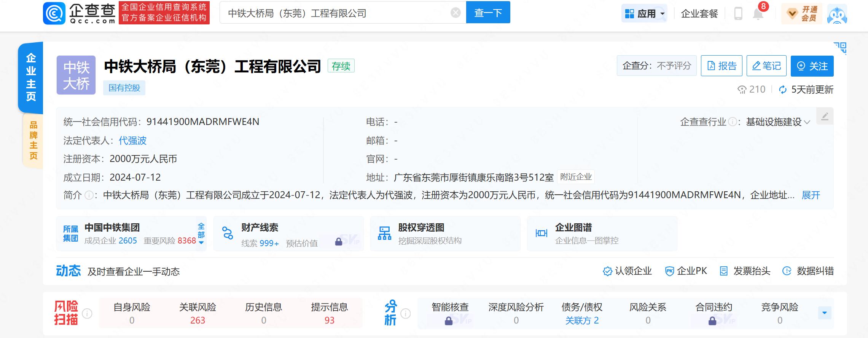Open the 股权穿透图 card
Image resolution: width=868 pixels, height=338 pixels.
pyautogui.click(x=445, y=234)
